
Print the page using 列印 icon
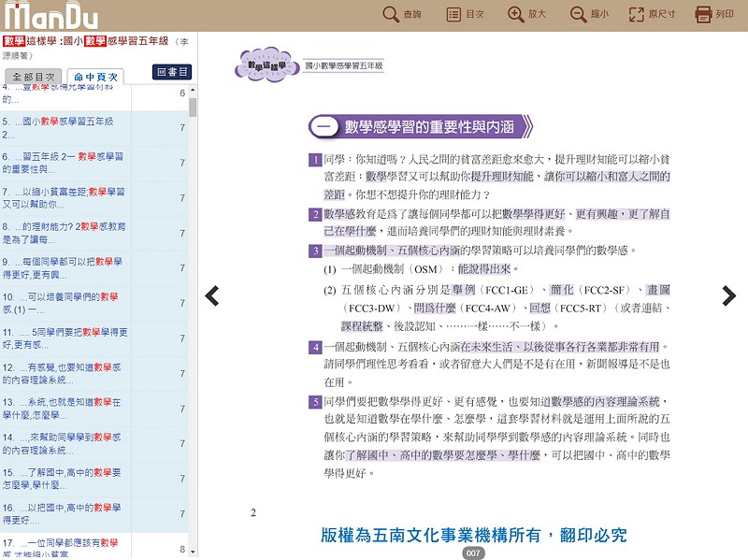704,14
